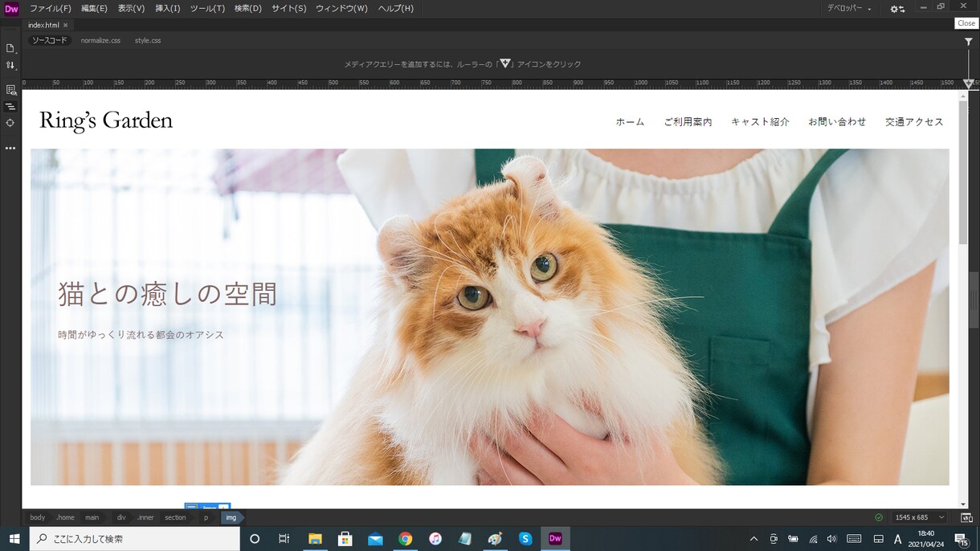Open the notification center icon
This screenshot has height=551, width=980.
pos(961,539)
